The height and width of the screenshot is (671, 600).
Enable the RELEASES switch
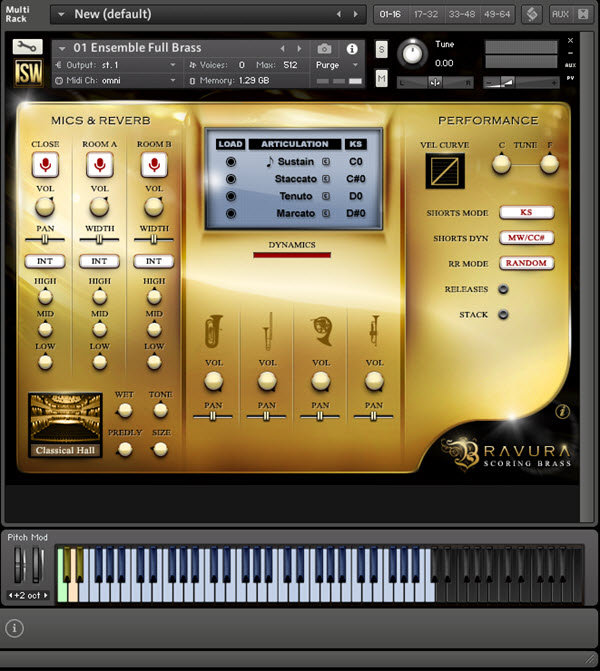503,289
